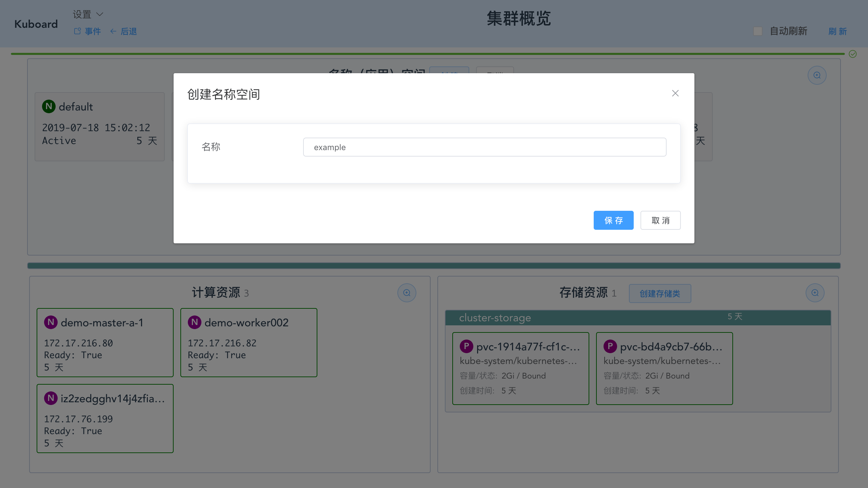Enable the 自动刷新 checkbox
The image size is (868, 488).
(x=758, y=31)
